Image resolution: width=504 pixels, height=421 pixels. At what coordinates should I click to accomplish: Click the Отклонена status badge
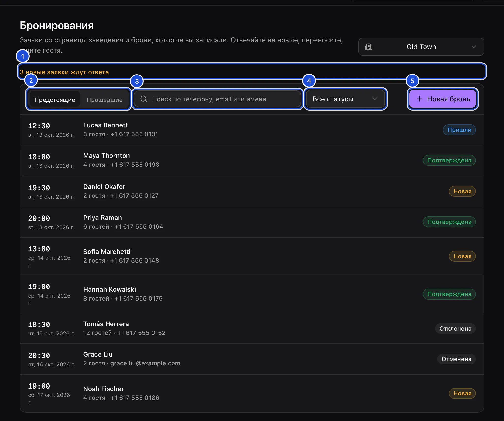click(455, 329)
